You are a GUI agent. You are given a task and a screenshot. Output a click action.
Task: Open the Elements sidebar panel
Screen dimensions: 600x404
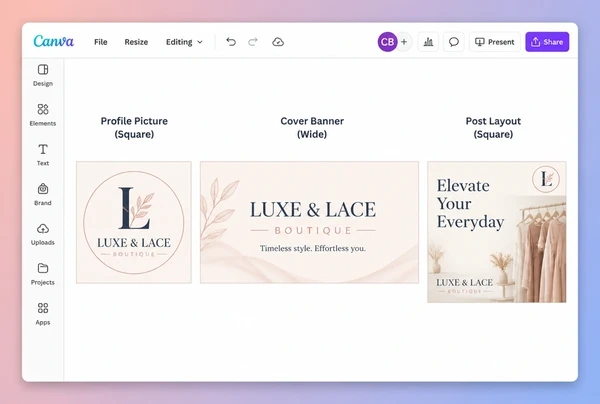tap(43, 115)
